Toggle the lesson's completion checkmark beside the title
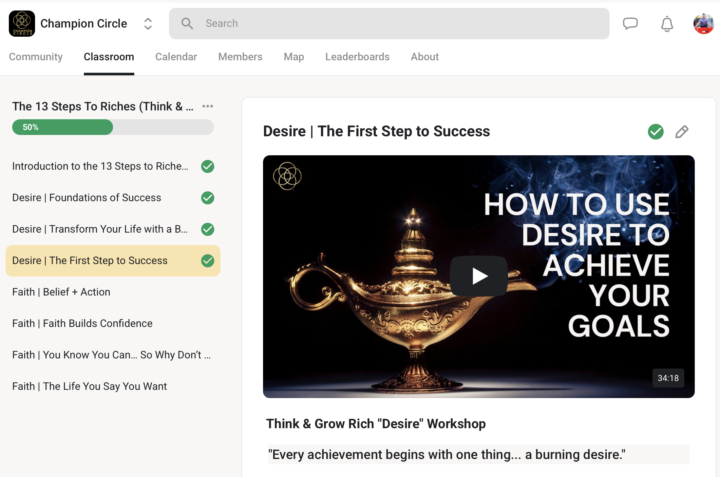The height and width of the screenshot is (477, 720). point(656,132)
